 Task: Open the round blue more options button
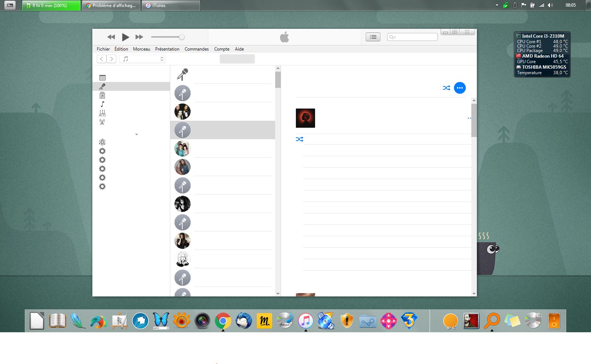(x=460, y=88)
